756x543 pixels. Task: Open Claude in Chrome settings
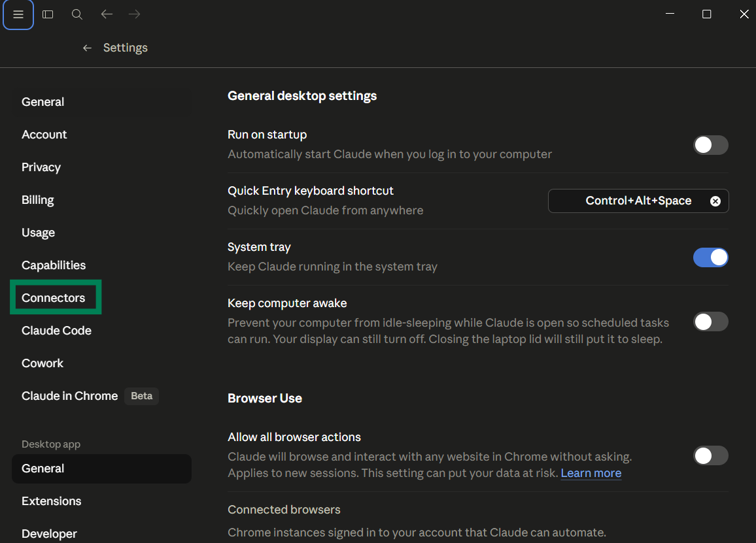click(x=101, y=396)
